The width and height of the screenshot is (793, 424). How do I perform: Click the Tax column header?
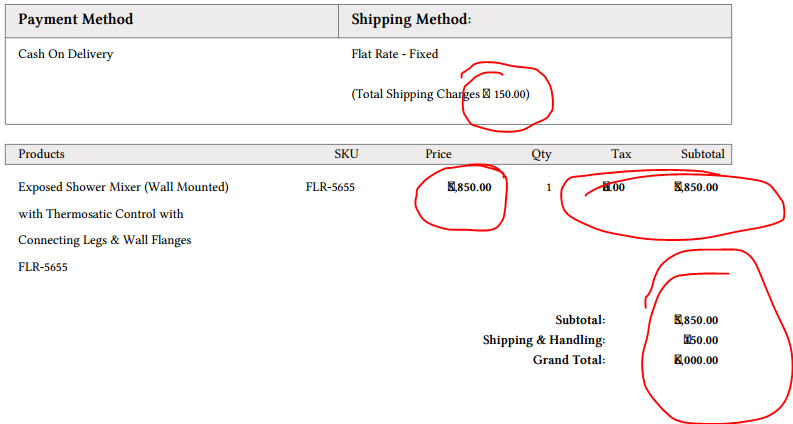621,154
